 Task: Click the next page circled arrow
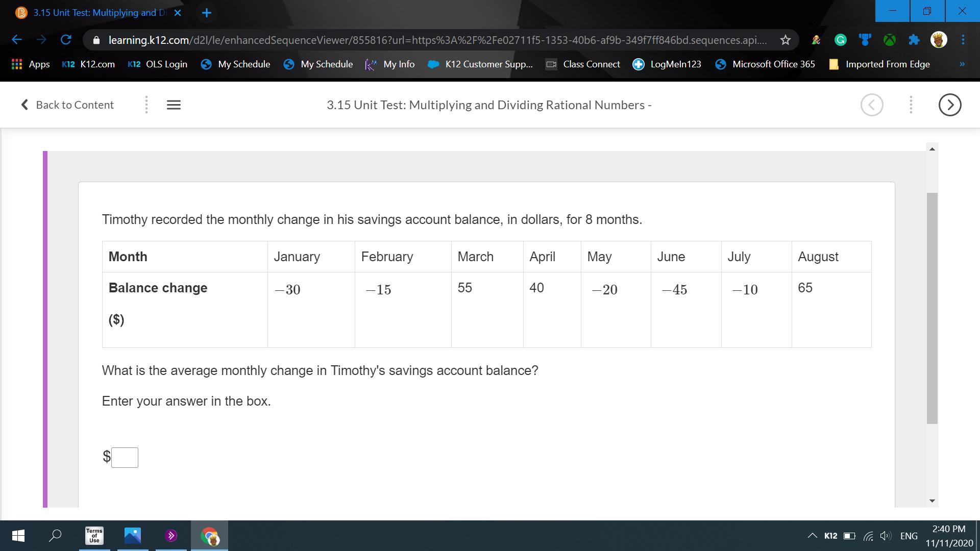[x=949, y=105]
